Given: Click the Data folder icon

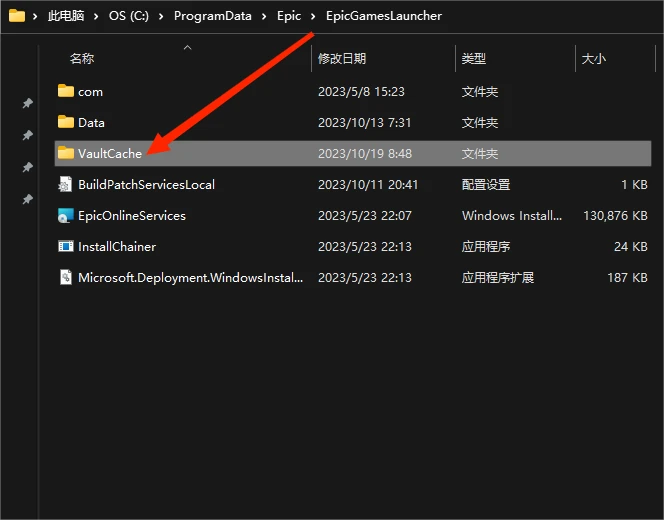Looking at the screenshot, I should coord(66,122).
